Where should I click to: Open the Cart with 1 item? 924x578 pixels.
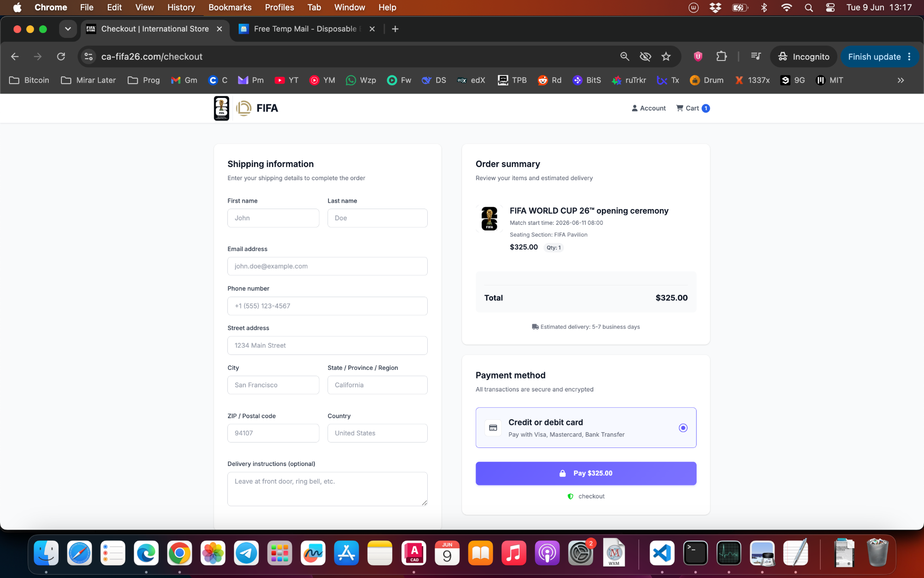pos(693,108)
